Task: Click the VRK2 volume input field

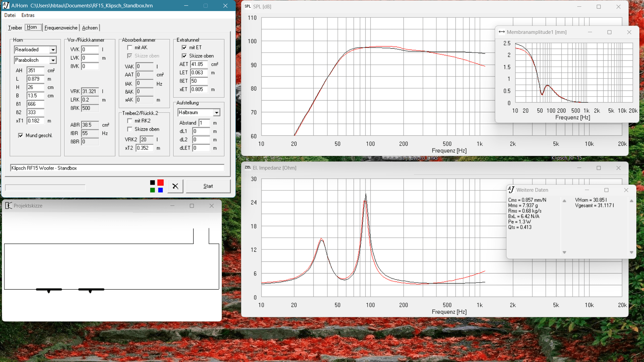Action: click(147, 139)
